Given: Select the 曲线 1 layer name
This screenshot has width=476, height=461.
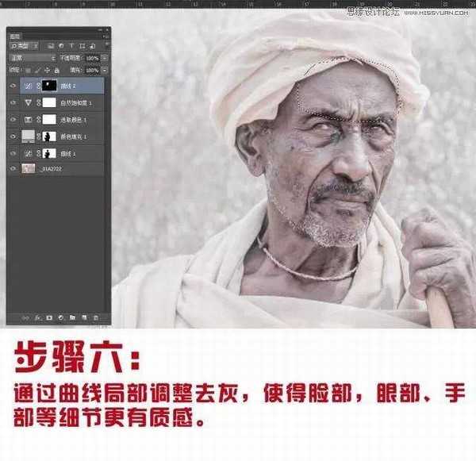Looking at the screenshot, I should [67, 152].
